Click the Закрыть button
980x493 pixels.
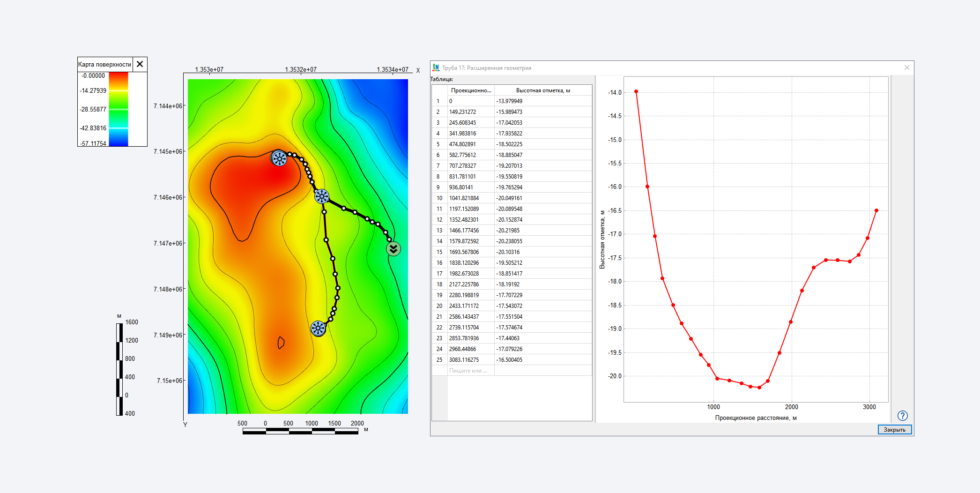point(895,429)
